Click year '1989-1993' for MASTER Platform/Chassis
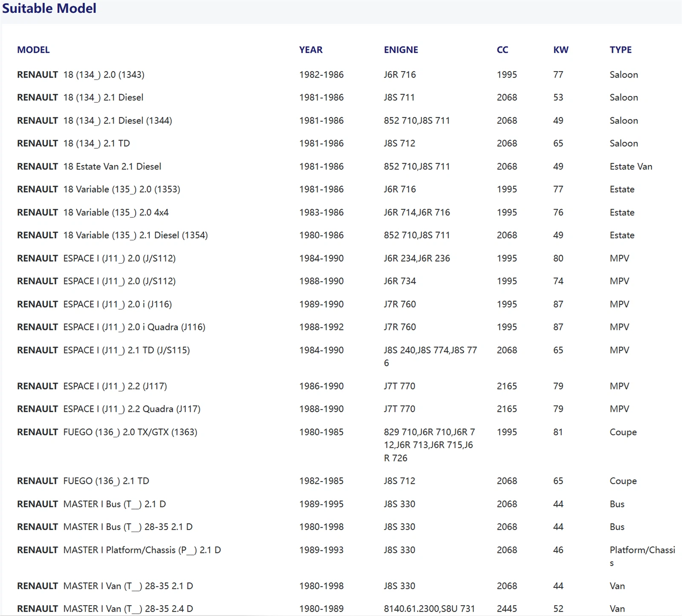Viewport: 682px width, 616px height. pos(321,550)
